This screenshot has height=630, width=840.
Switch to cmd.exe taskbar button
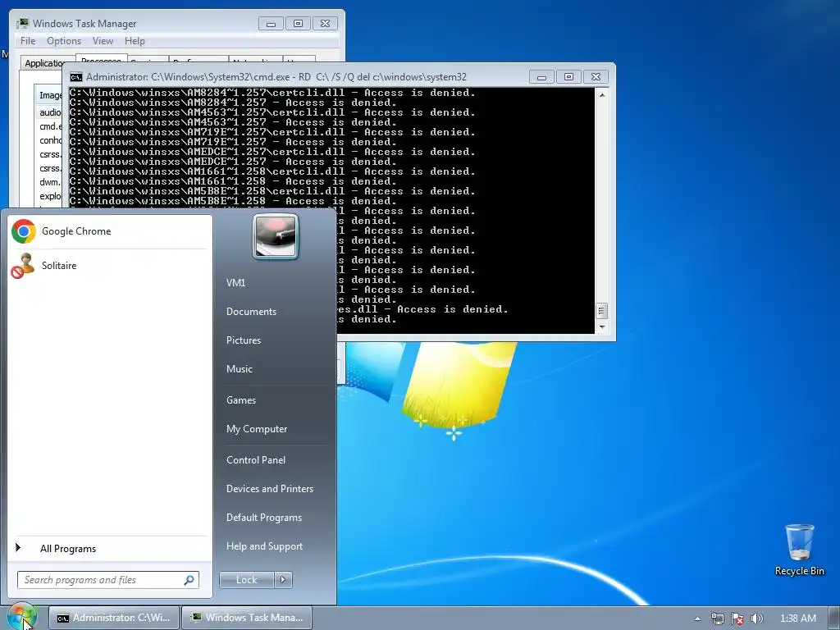113,618
